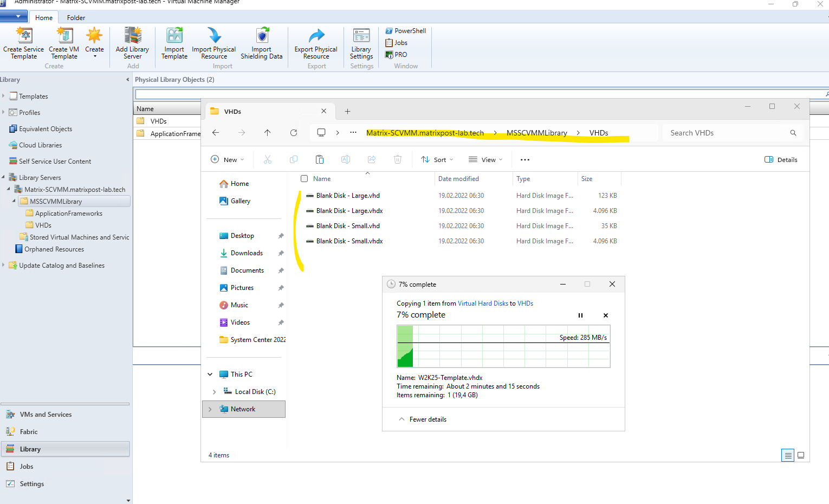
Task: Select Cloud Libraries in library tree
Action: pyautogui.click(x=36, y=145)
